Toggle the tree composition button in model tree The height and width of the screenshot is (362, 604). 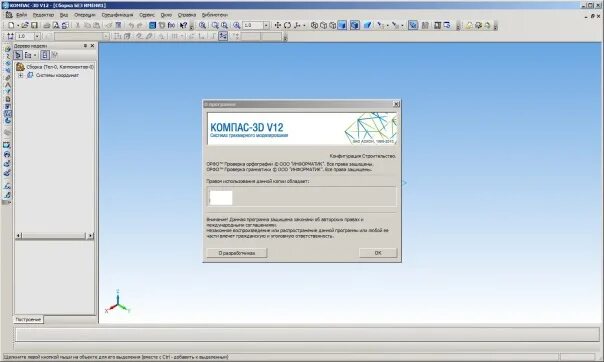[45, 55]
